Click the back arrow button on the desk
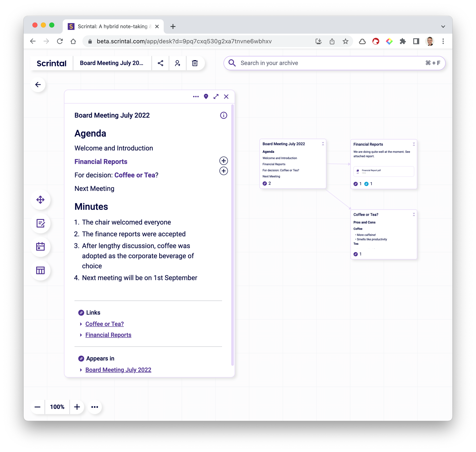This screenshot has width=476, height=452. (38, 84)
